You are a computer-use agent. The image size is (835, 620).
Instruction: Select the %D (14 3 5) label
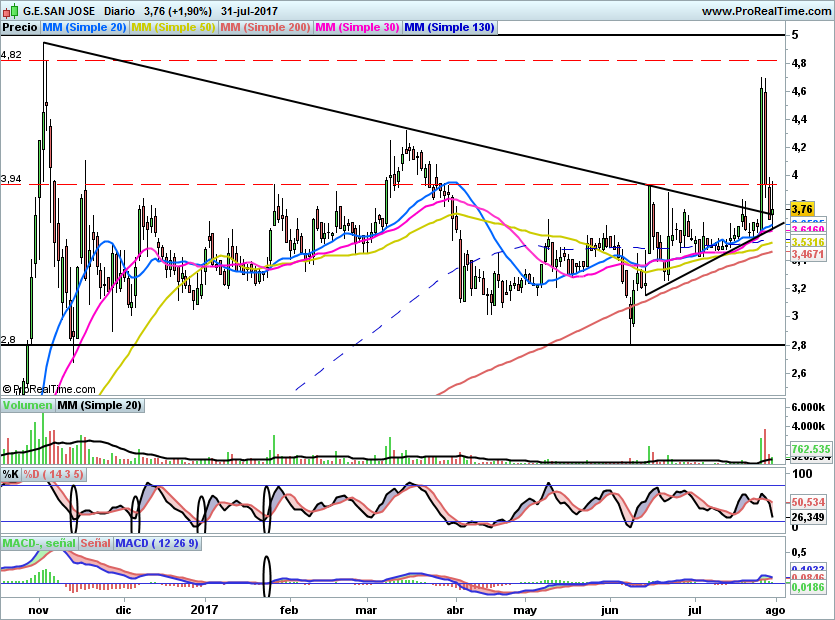point(53,474)
